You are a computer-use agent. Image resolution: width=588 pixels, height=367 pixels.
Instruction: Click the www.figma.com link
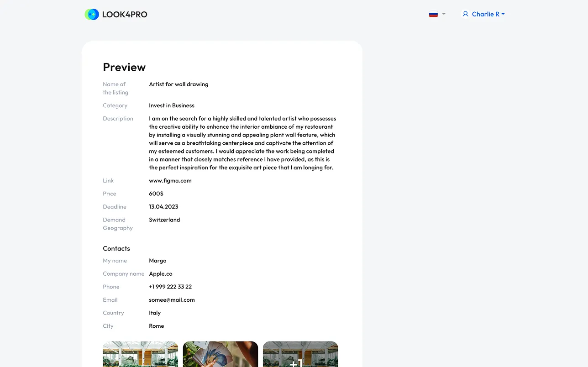[x=170, y=181]
